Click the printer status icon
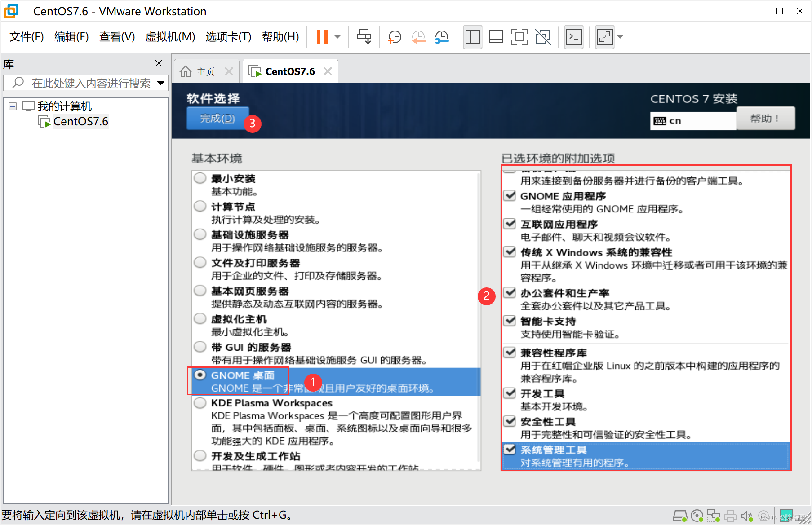 pyautogui.click(x=730, y=516)
